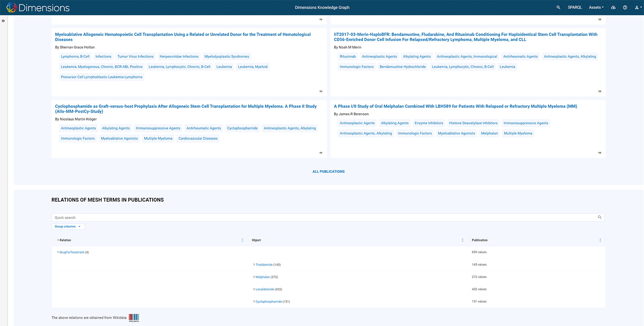Open the user account menu icon
The width and height of the screenshot is (644, 326).
[637, 8]
